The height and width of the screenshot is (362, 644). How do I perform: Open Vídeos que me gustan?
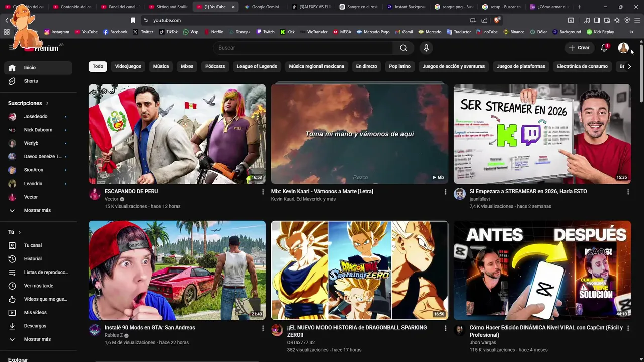click(38, 299)
